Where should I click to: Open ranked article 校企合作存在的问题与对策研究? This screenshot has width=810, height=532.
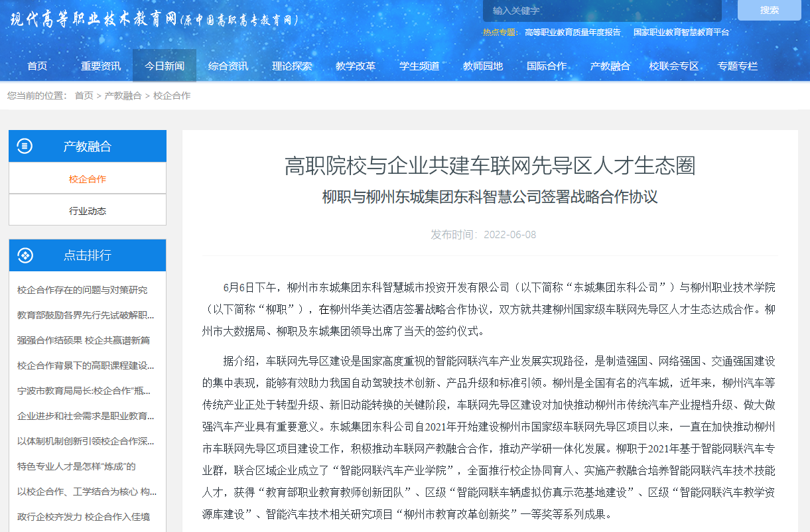(x=82, y=290)
